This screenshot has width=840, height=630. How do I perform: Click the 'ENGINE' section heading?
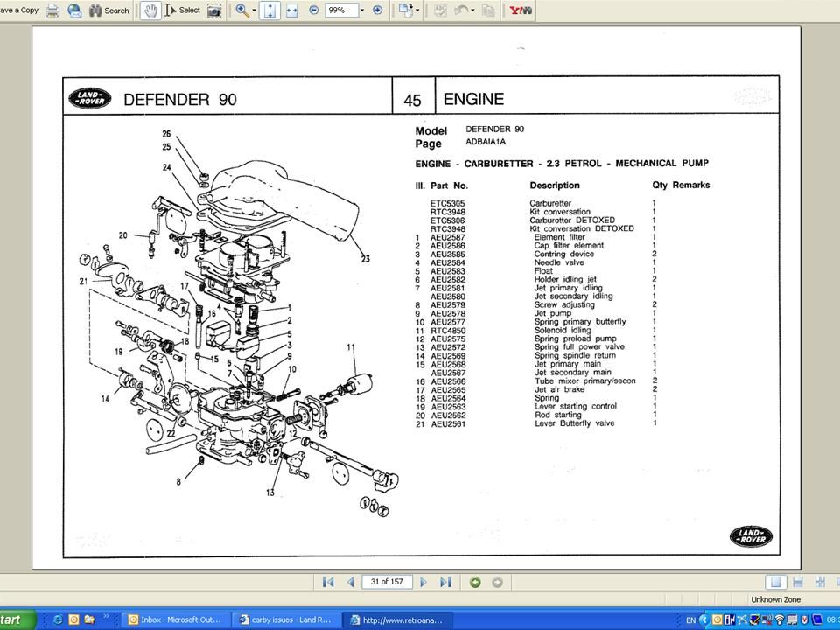473,99
